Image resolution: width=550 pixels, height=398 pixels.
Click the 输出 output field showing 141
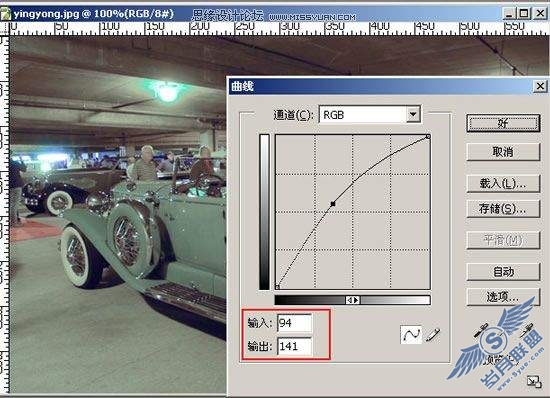point(294,346)
